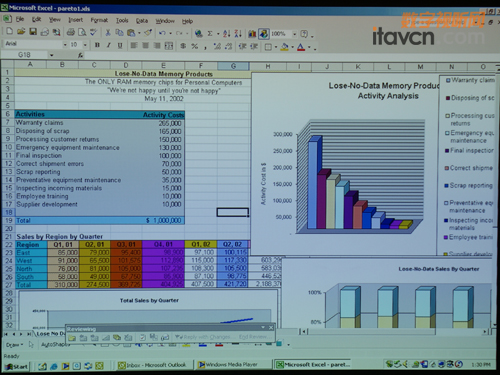This screenshot has height=375, width=500.
Task: Open the Chart Wizard icon
Action: click(x=252, y=34)
